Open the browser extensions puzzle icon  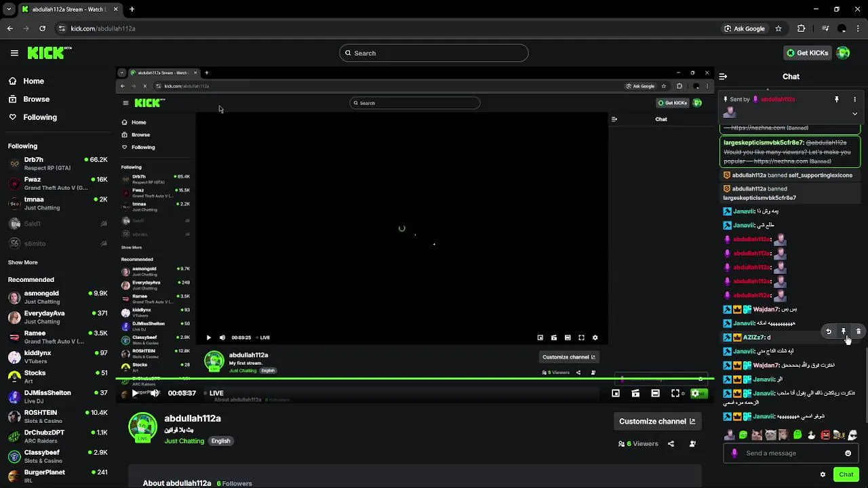[x=801, y=28]
